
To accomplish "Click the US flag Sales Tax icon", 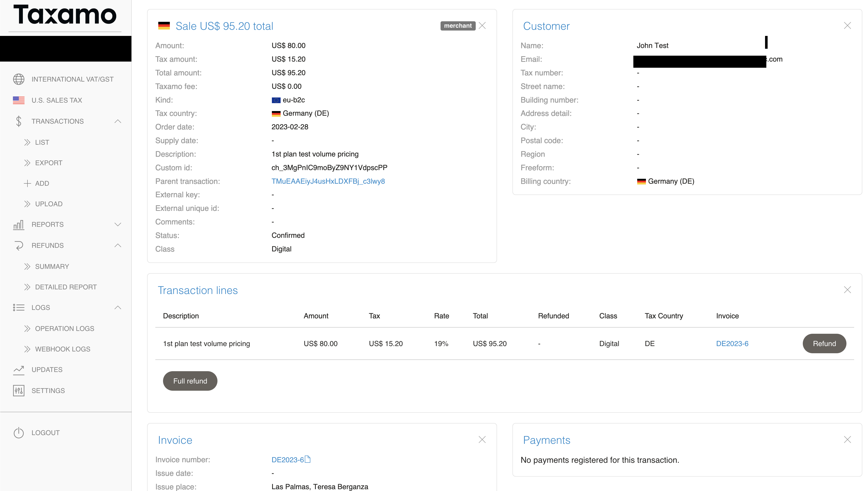I will [18, 100].
